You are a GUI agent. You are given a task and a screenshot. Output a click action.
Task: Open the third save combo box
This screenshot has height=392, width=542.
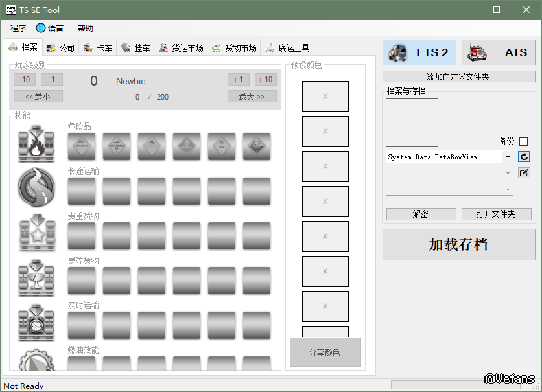(x=449, y=189)
